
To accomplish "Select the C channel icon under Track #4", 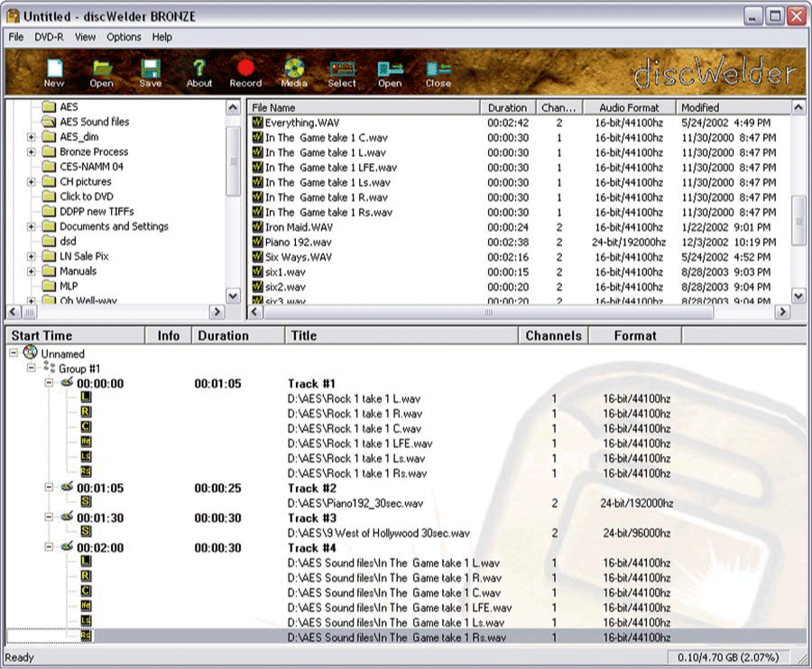I will click(86, 591).
